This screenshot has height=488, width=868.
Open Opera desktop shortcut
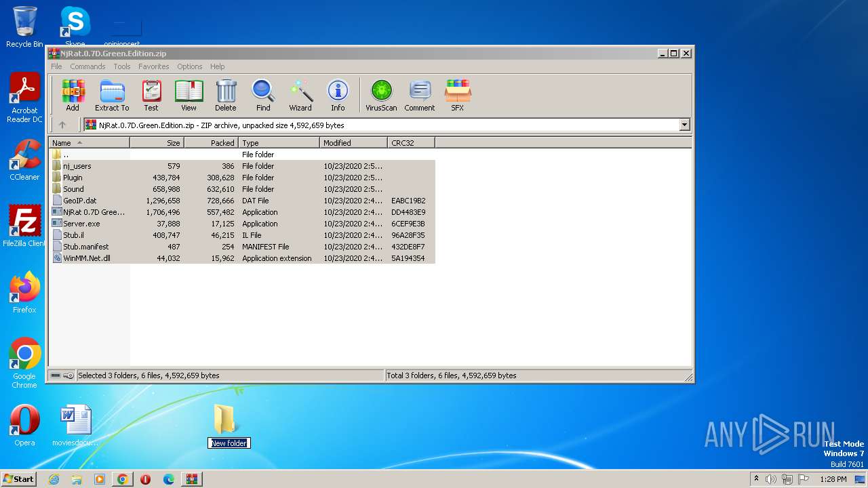tap(24, 426)
